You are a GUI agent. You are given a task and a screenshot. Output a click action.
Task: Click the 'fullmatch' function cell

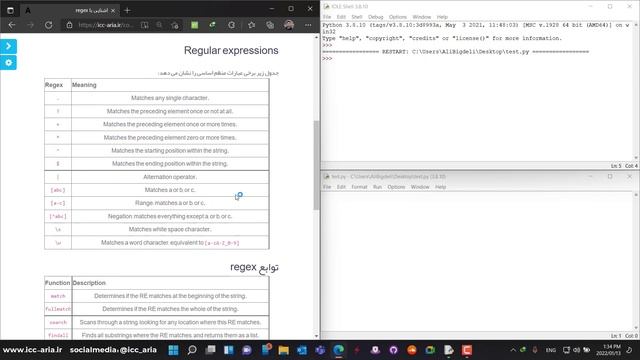(58, 309)
